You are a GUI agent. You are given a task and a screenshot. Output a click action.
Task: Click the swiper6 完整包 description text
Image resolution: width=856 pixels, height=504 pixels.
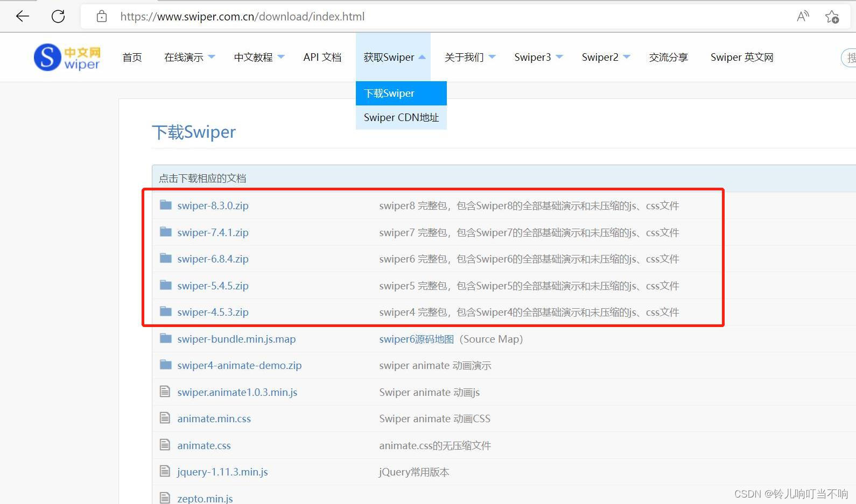[x=529, y=259]
